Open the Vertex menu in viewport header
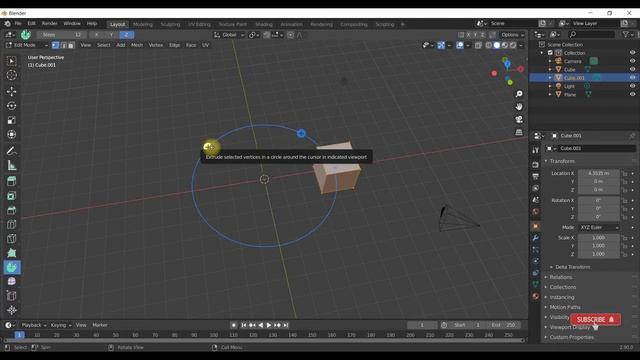The image size is (640, 360). (156, 45)
